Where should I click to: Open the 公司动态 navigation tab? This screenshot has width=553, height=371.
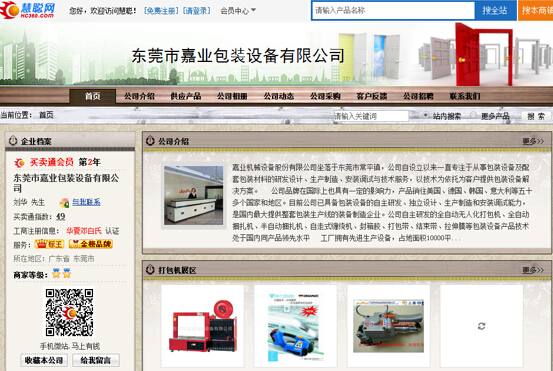click(279, 96)
